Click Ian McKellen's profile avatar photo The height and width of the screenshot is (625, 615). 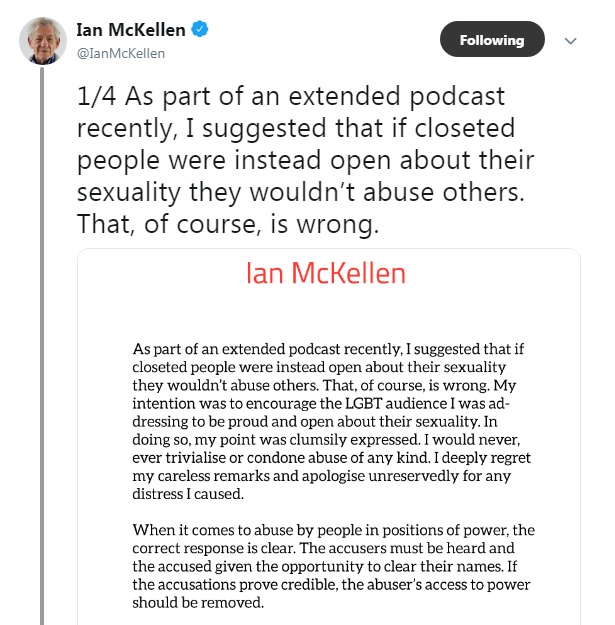click(43, 41)
